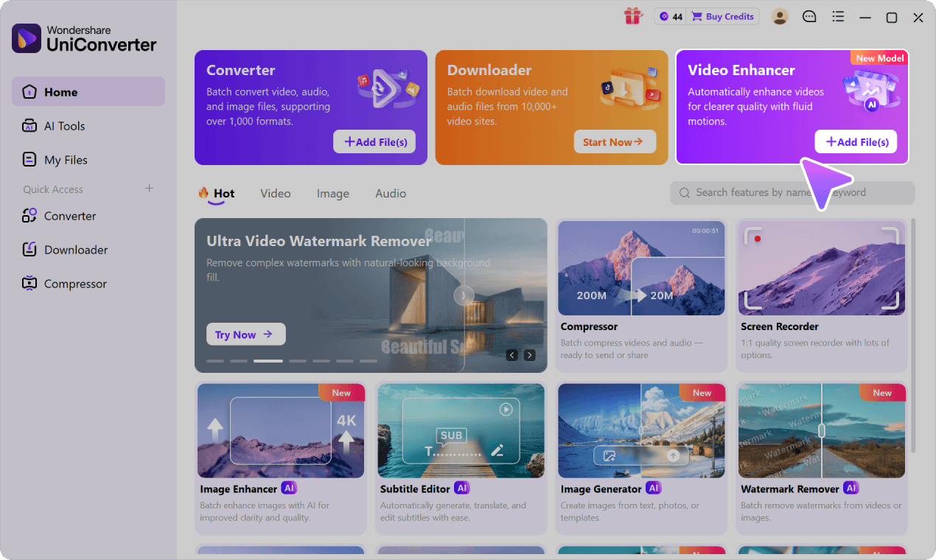This screenshot has height=560, width=936.
Task: Click the Screen Recorder title text
Action: click(780, 326)
